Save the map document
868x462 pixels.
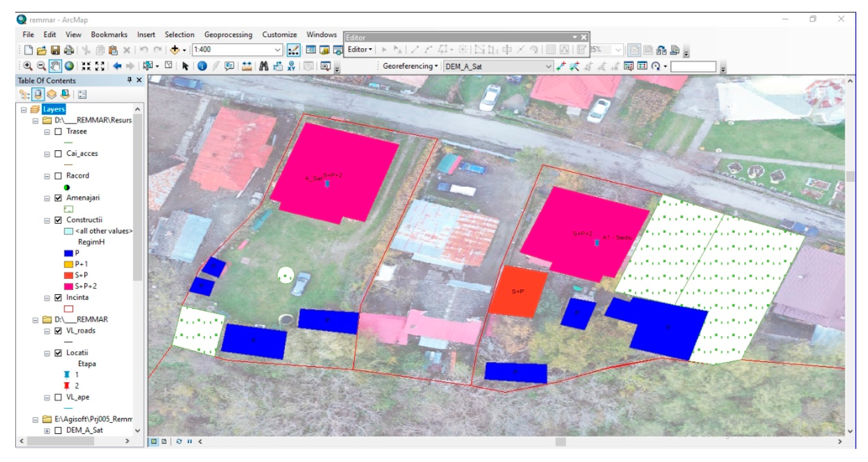click(55, 50)
